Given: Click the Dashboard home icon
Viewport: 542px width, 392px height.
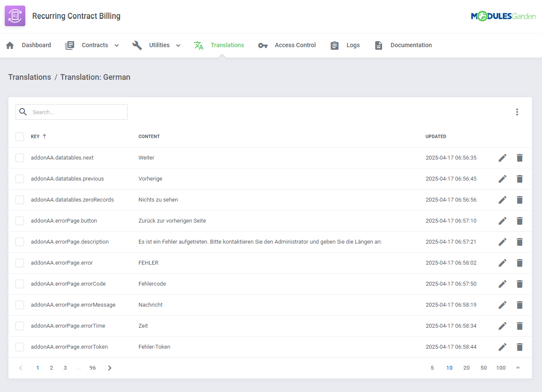Looking at the screenshot, I should [9, 45].
